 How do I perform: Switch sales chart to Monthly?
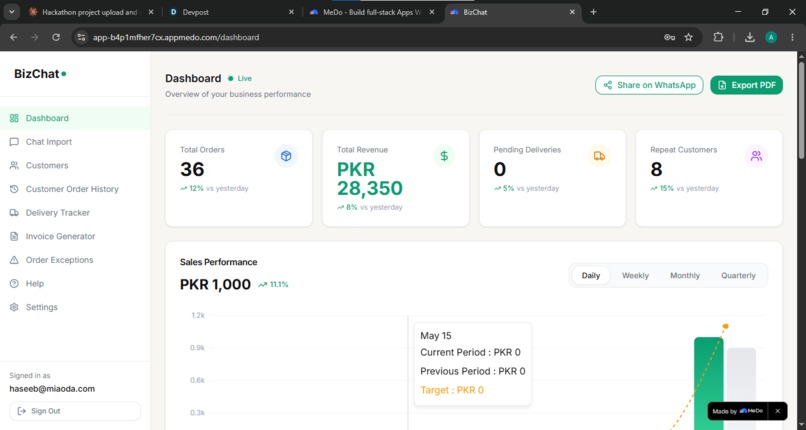[x=685, y=275]
